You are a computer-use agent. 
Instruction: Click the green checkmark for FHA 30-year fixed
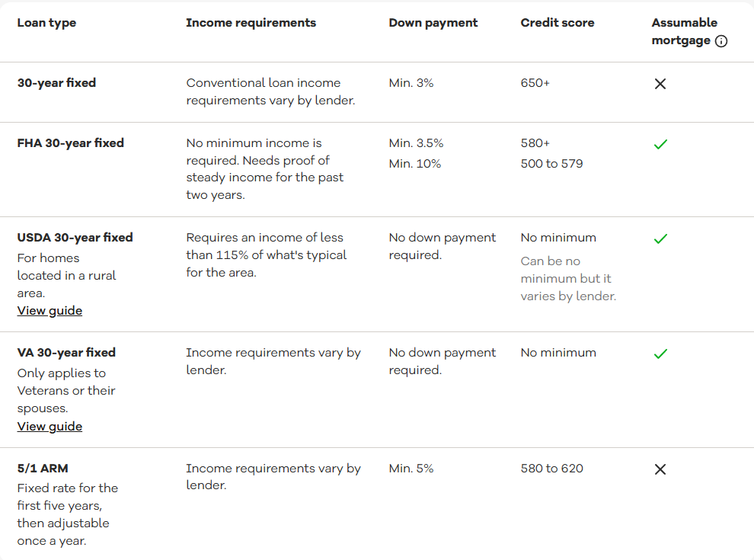coord(661,144)
